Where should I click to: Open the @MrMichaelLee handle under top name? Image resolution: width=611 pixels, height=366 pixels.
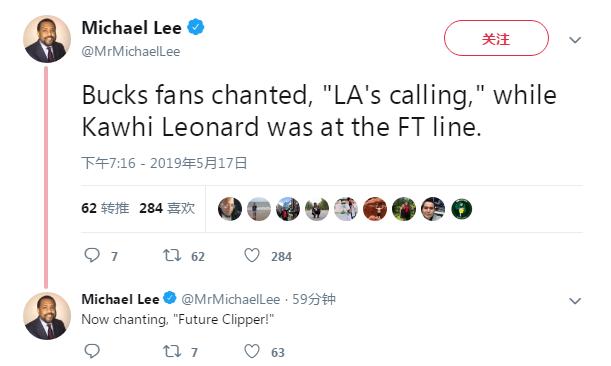pos(131,51)
